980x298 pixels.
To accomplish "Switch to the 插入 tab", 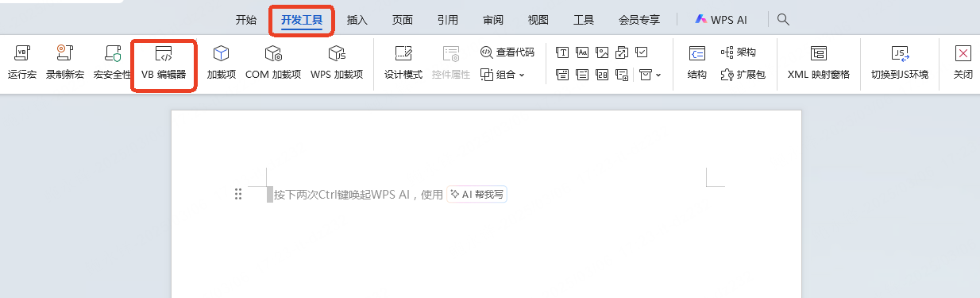I will coord(357,20).
